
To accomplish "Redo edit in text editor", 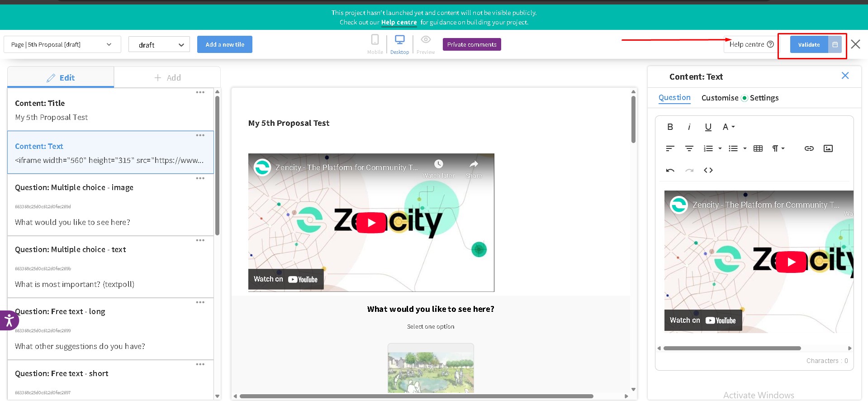I will (x=689, y=170).
